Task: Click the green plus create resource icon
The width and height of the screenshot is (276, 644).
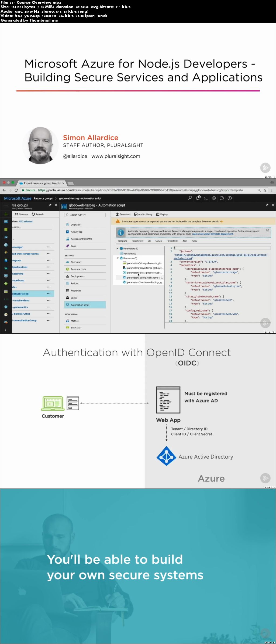Action: [x=6, y=214]
